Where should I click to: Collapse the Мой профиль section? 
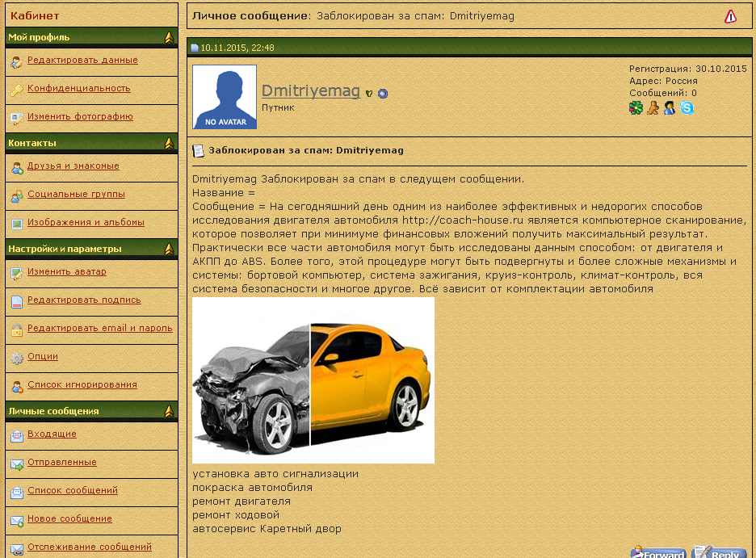click(x=169, y=37)
